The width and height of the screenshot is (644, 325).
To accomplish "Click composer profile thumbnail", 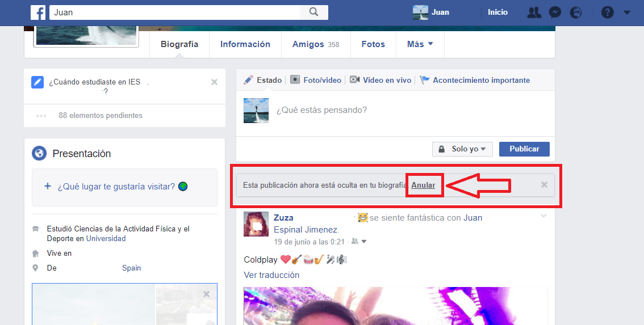I will (256, 111).
